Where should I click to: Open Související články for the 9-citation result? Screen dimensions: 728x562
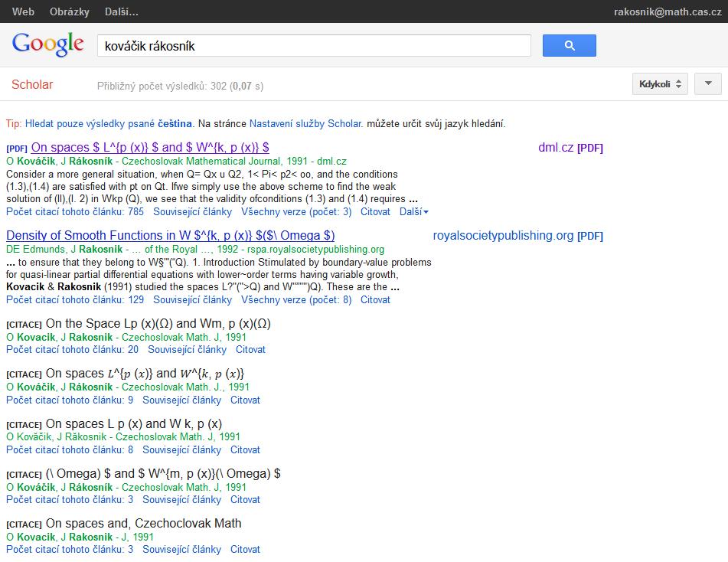(x=181, y=400)
